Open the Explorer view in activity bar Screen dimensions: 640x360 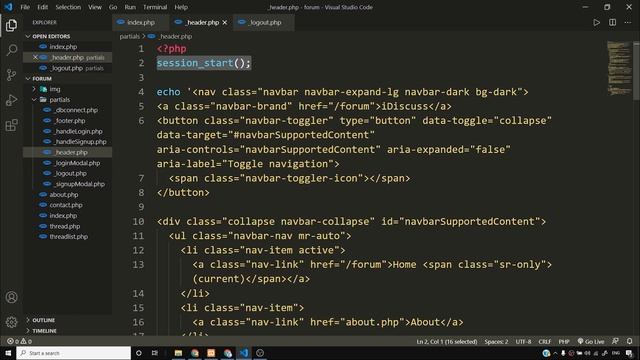[x=11, y=25]
